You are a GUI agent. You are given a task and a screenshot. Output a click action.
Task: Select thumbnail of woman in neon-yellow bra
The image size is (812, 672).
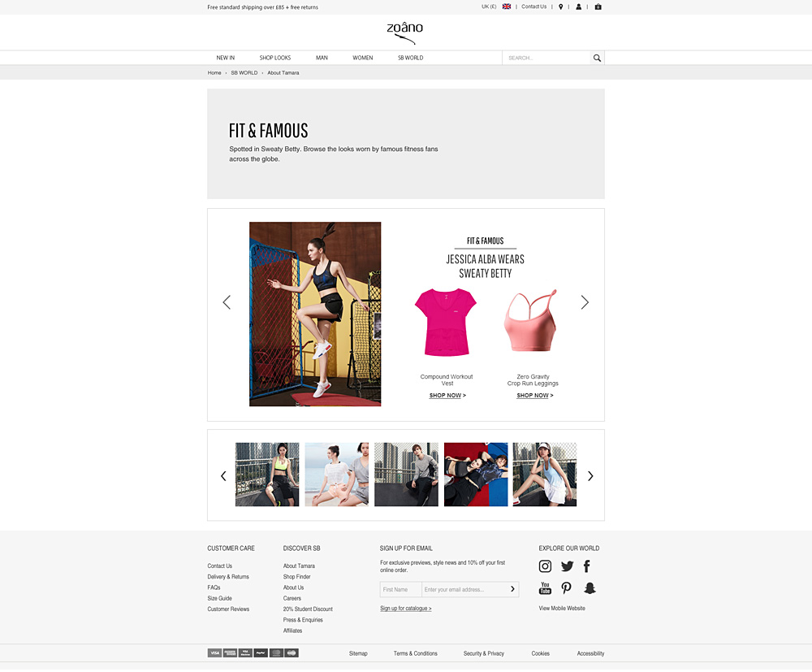(x=267, y=474)
